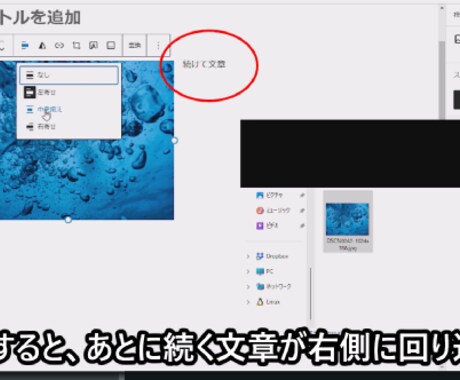Choose 右寄せ alignment option
This screenshot has width=460, height=380.
69,127
